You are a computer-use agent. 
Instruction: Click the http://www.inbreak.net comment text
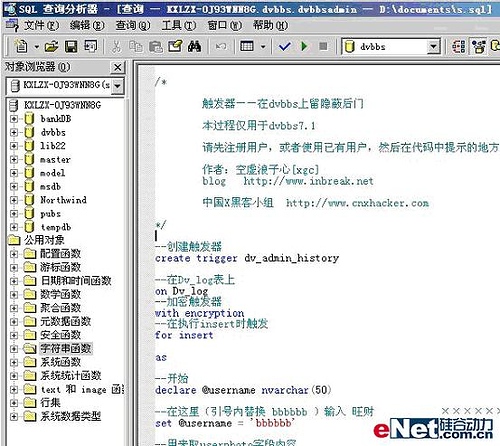tap(308, 181)
